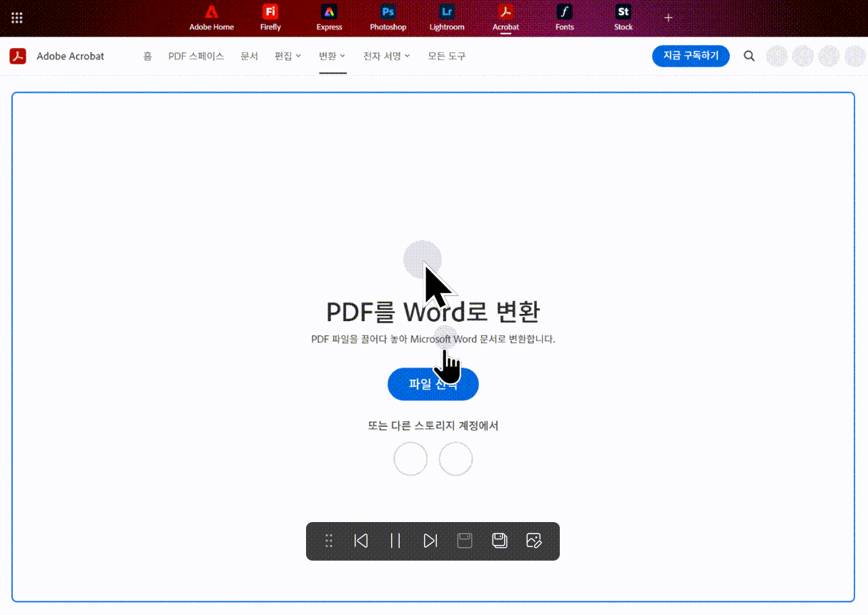Switch to Firefly app
This screenshot has width=868, height=615.
pos(270,19)
